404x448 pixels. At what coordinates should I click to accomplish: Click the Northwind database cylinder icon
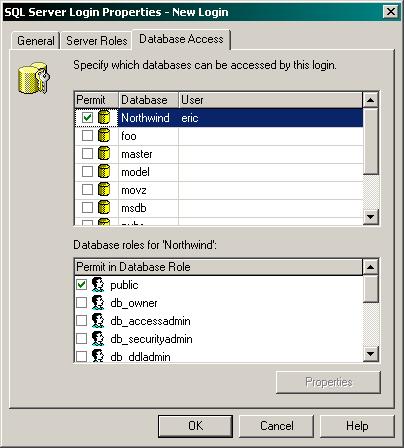104,117
